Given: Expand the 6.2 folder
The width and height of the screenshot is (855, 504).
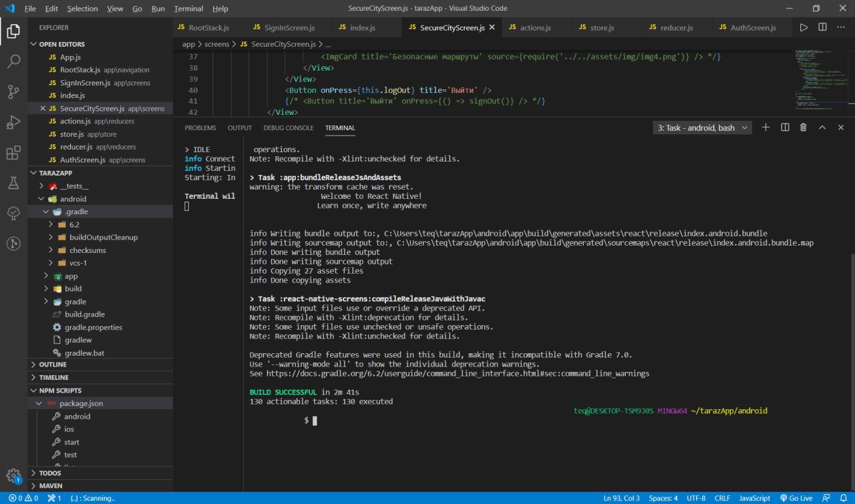Looking at the screenshot, I should coord(51,224).
